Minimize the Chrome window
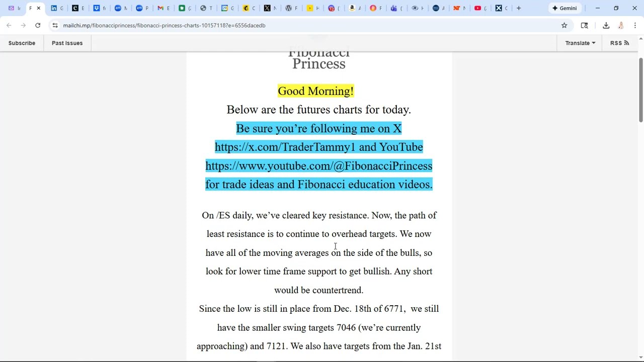644x362 pixels. point(598,8)
